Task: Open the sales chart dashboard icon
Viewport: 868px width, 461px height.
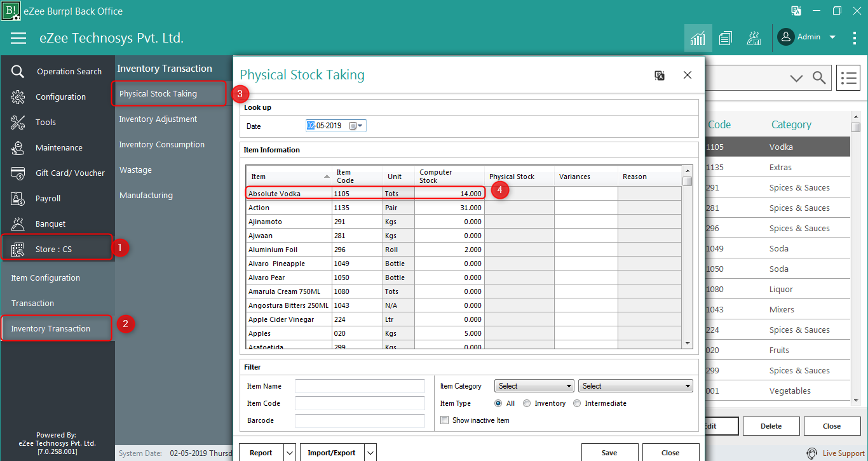Action: click(698, 38)
